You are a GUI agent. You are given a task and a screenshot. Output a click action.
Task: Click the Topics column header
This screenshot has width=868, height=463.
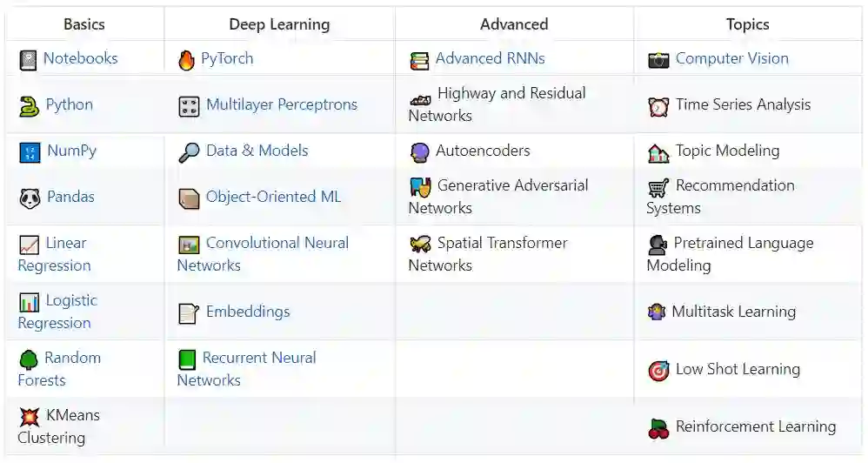tap(747, 24)
